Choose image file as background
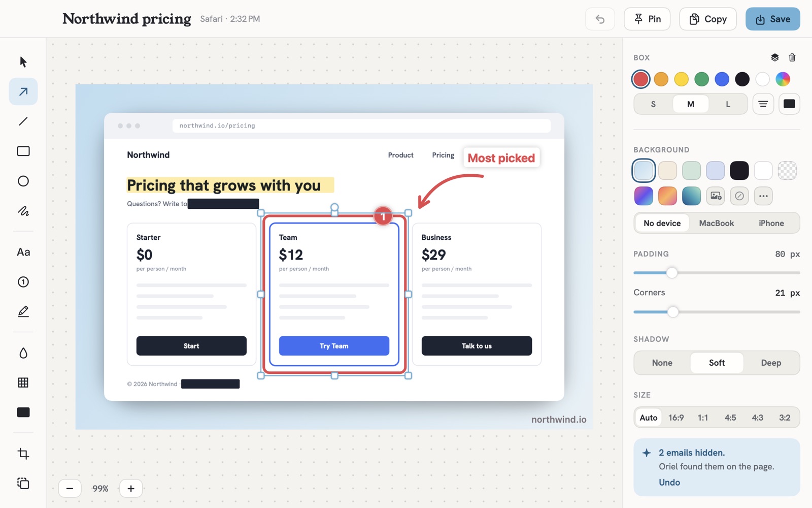Screen dimensions: 812x508 tap(716, 196)
